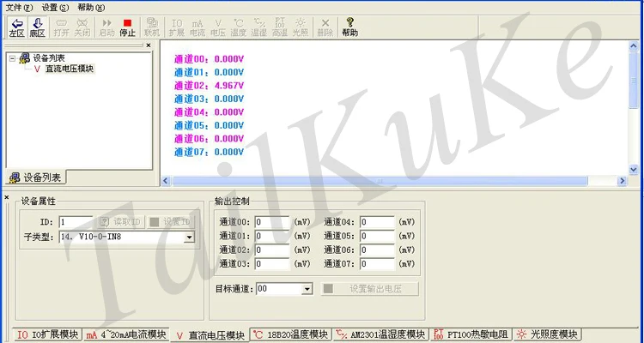Screen dimensions: 644x343
Task: Click the 启动 (start) toolbar icon
Action: (x=106, y=27)
